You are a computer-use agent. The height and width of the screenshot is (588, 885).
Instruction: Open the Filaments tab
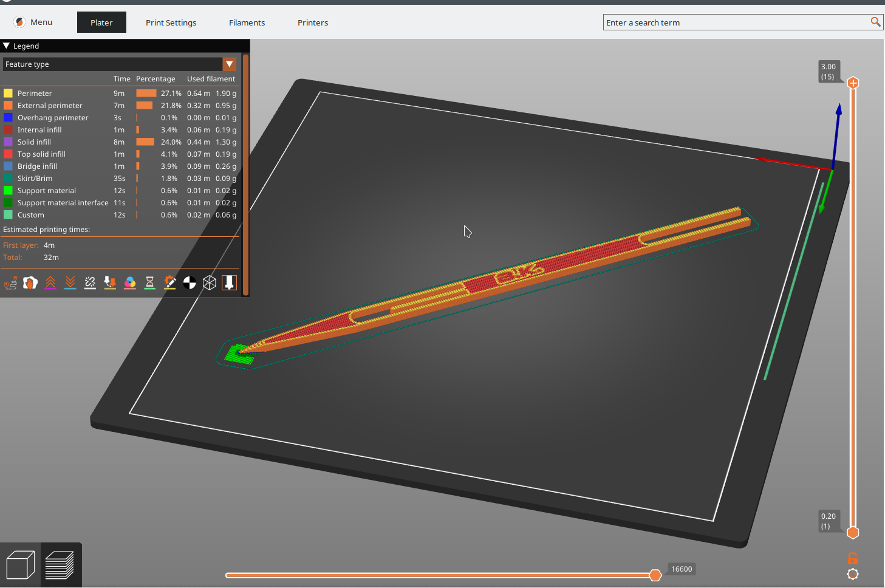[247, 22]
